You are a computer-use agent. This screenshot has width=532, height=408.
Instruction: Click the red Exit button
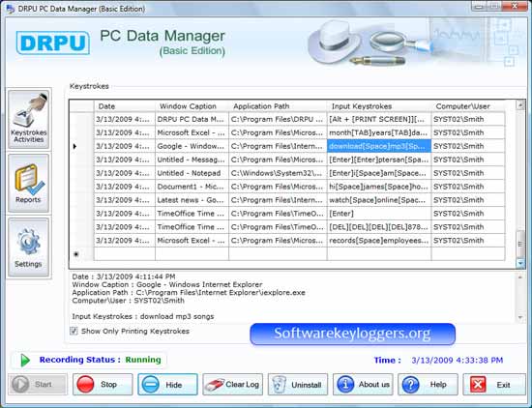(494, 384)
